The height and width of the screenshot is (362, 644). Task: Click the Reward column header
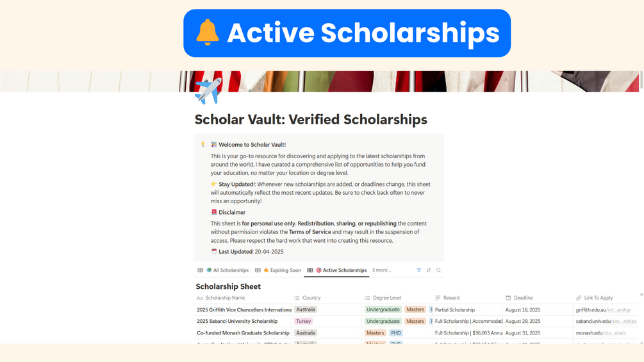click(451, 298)
